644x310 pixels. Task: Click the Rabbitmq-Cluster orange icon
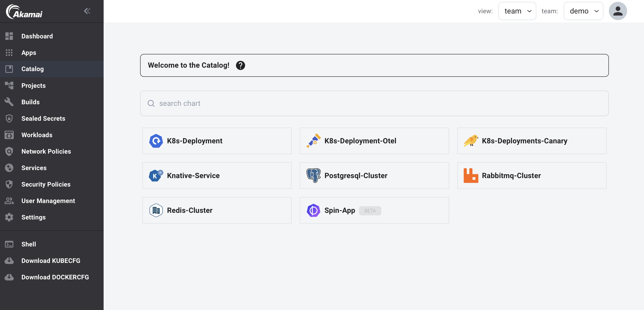471,176
